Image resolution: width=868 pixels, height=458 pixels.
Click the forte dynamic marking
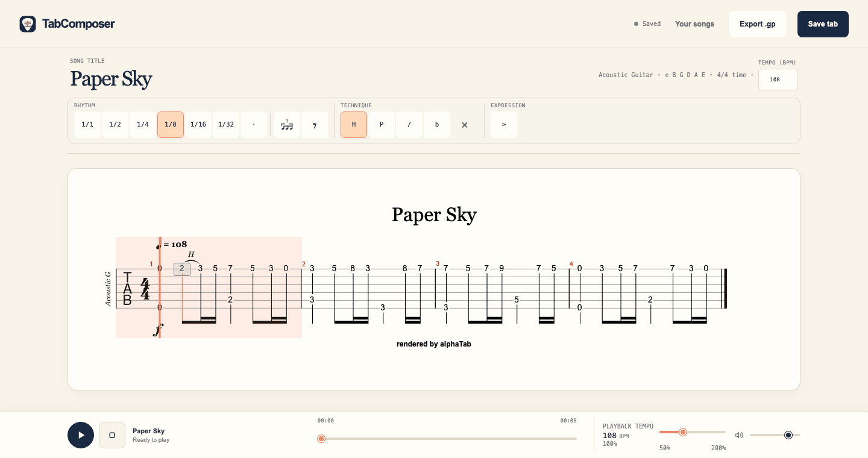pyautogui.click(x=158, y=329)
